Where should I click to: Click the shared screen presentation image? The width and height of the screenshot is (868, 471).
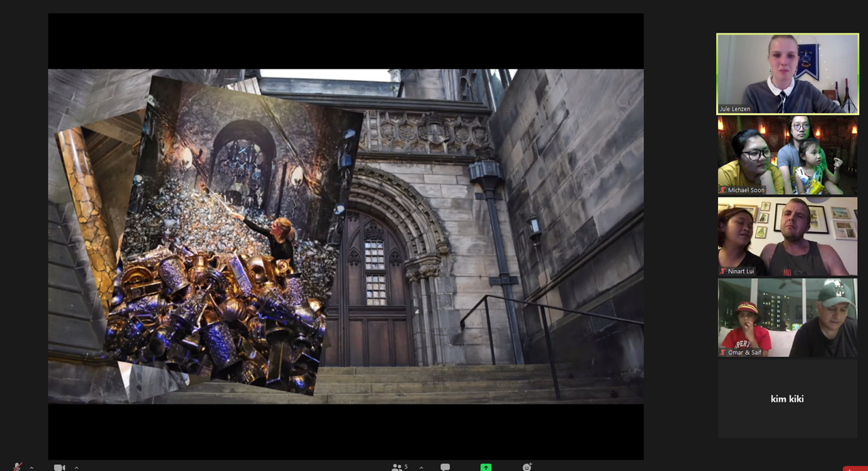[x=346, y=236]
